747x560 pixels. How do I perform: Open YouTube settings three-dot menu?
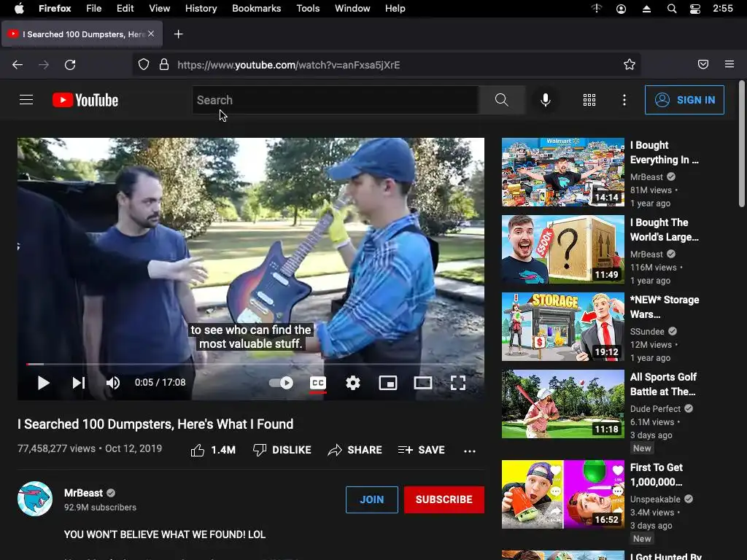point(624,99)
